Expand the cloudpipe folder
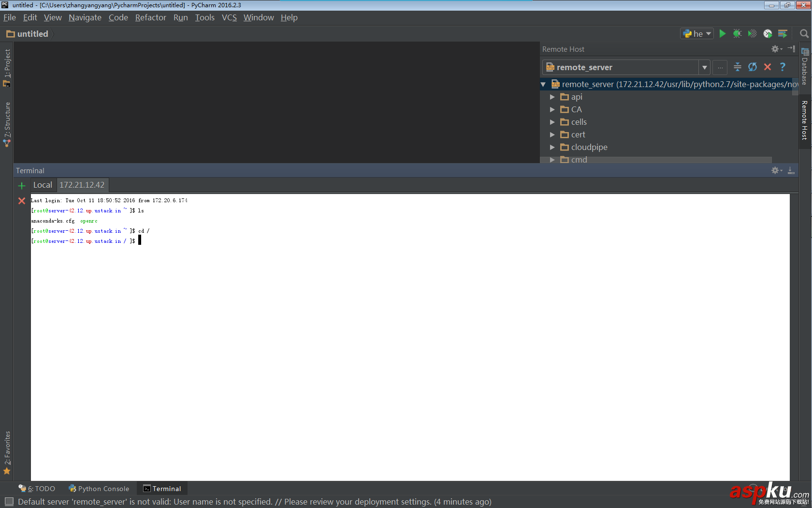Screen dimensions: 812x508 pyautogui.click(x=551, y=147)
